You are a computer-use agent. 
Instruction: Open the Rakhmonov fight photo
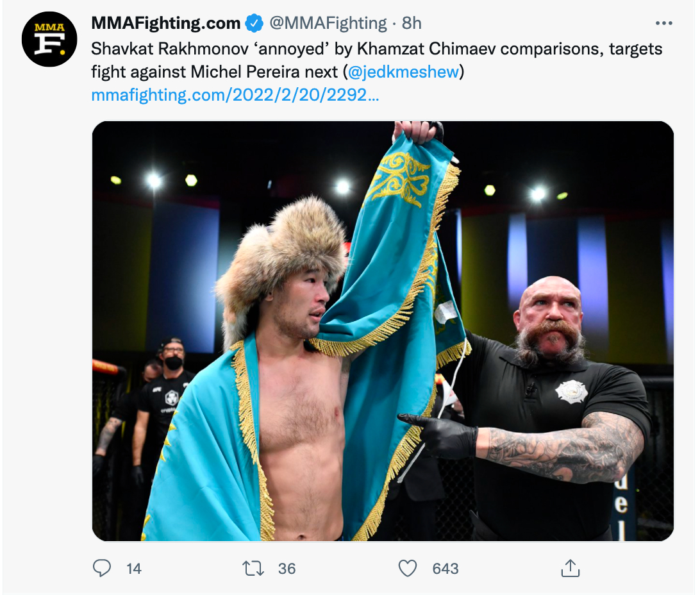[x=383, y=331]
